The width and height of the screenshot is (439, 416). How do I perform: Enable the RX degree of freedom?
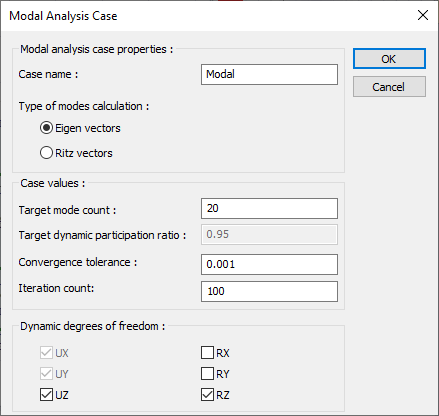[x=207, y=353]
